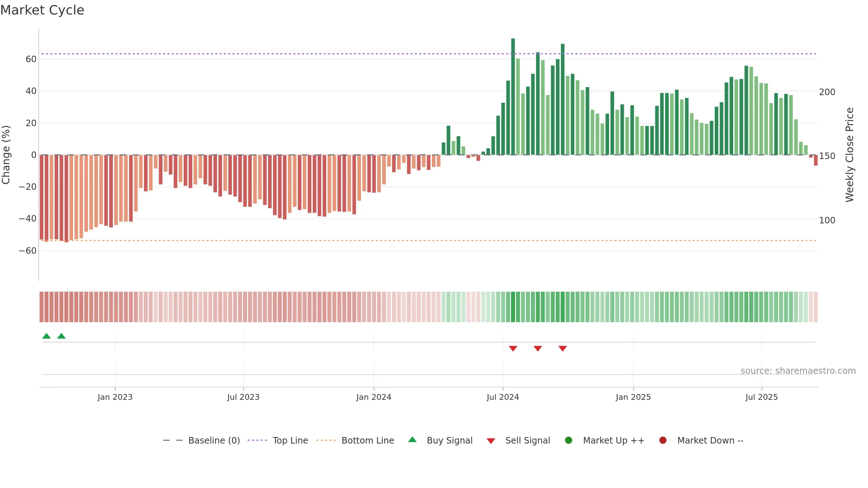
Task: Click the second green buy signal triangle marker
Action: pos(61,336)
